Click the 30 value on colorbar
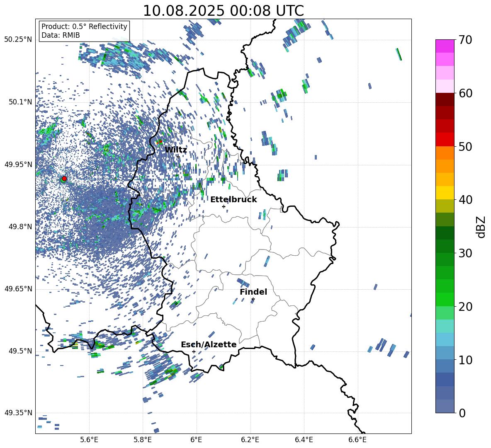Screen dimensions: 491x448 (465, 253)
